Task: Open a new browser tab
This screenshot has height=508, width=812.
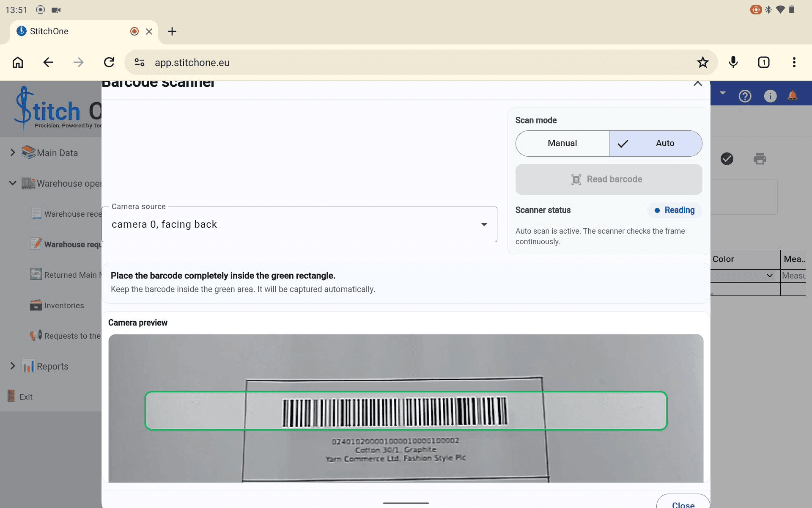Action: 172,31
